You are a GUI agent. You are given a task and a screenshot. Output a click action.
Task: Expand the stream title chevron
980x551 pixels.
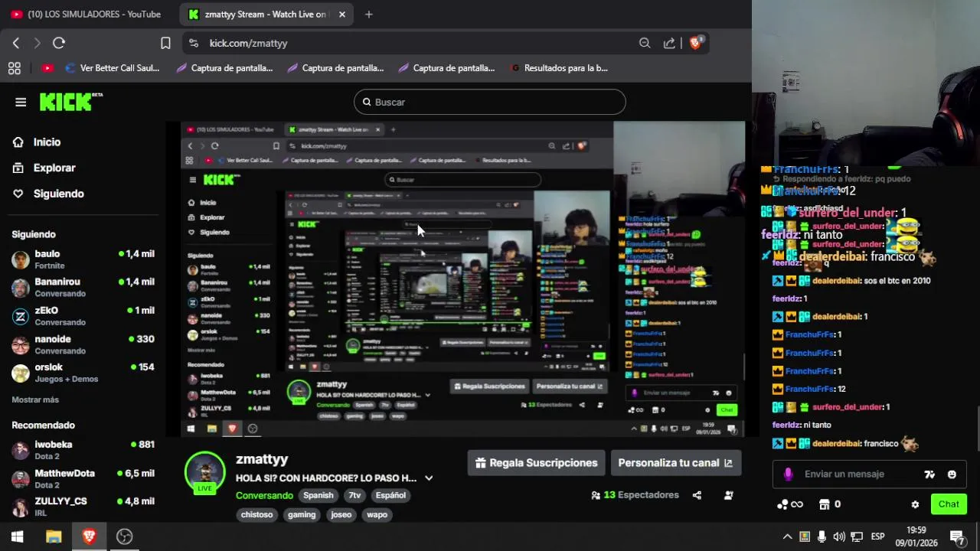click(x=429, y=478)
